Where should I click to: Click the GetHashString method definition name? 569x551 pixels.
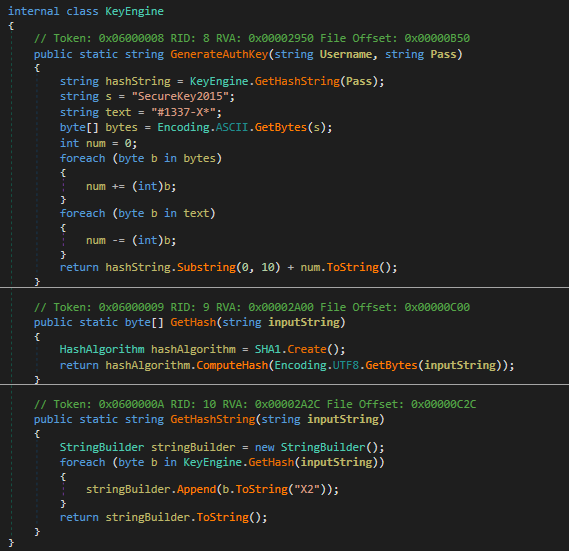tap(213, 419)
